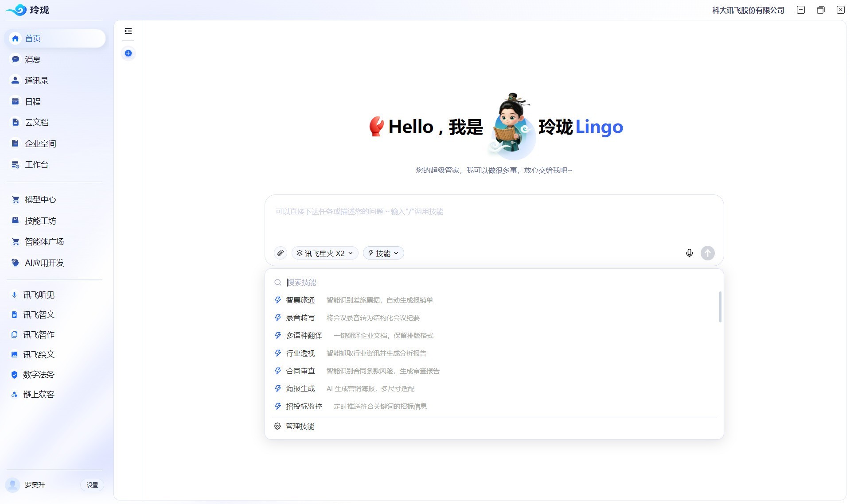Start voice input with microphone icon
This screenshot has width=850, height=504.
[x=689, y=253]
